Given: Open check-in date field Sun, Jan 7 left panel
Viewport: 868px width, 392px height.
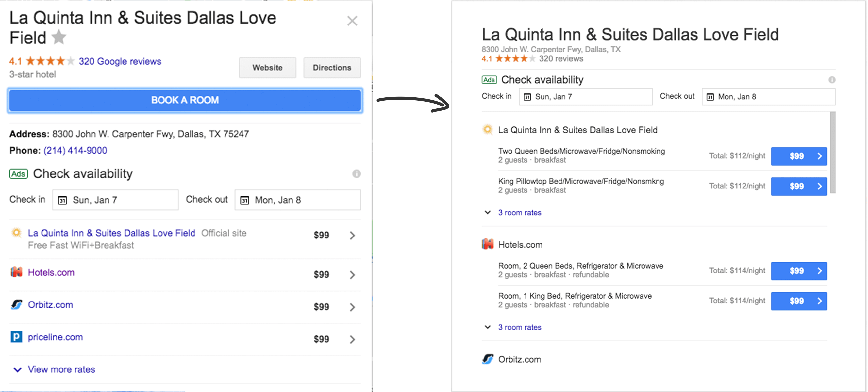Looking at the screenshot, I should 115,200.
